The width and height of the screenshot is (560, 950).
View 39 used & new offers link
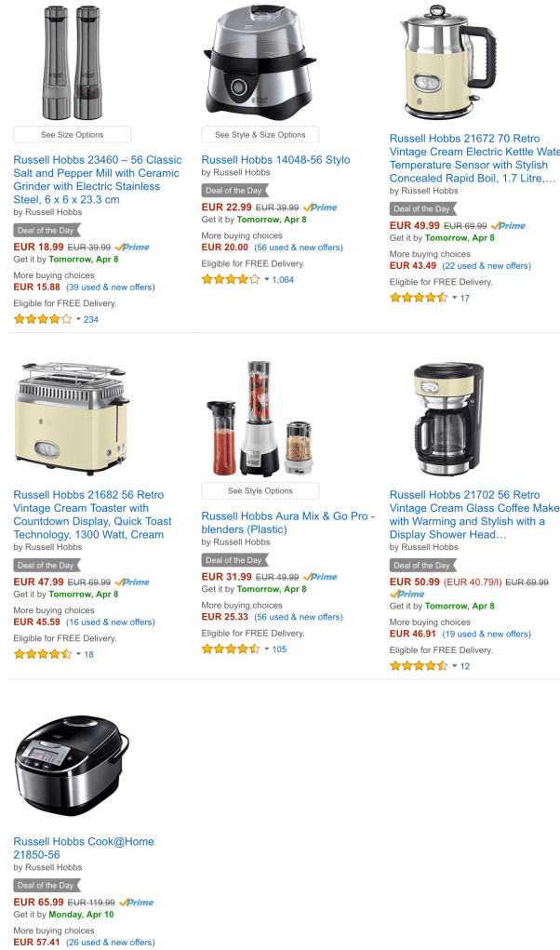coord(110,288)
